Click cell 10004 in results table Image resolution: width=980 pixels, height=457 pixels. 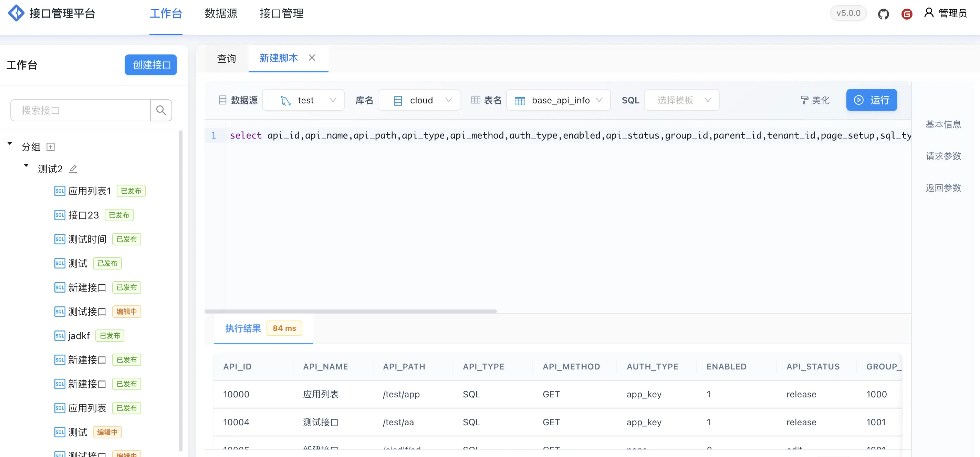pos(236,422)
